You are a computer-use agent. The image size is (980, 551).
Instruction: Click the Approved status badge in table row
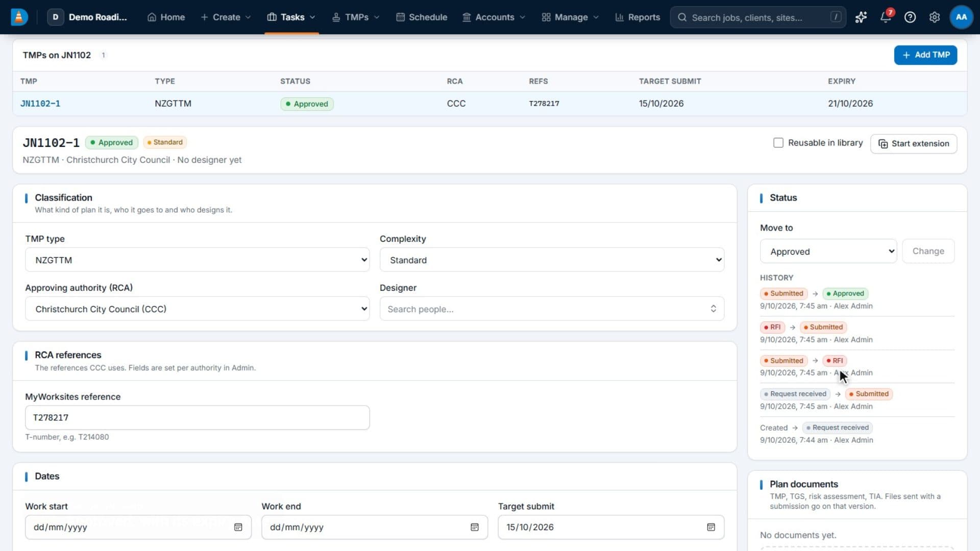tap(307, 104)
